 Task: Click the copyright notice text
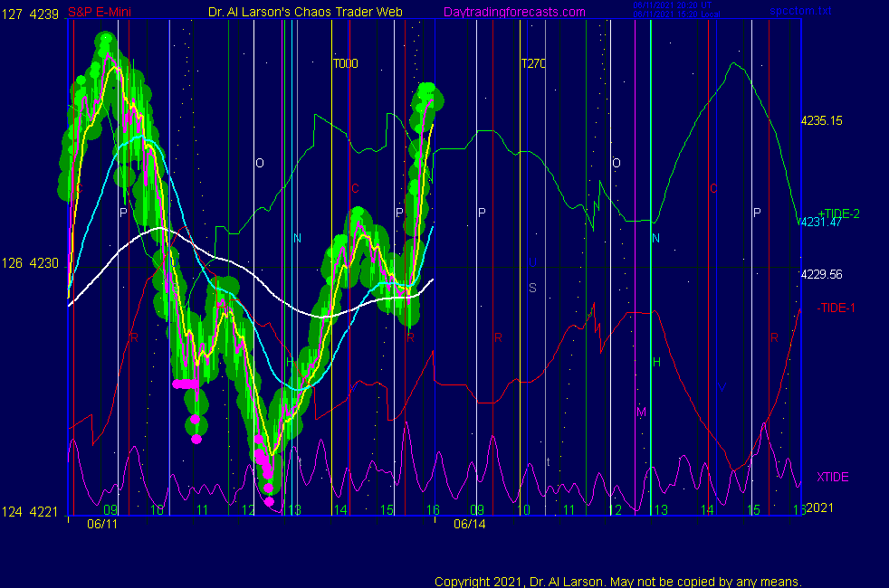617,581
